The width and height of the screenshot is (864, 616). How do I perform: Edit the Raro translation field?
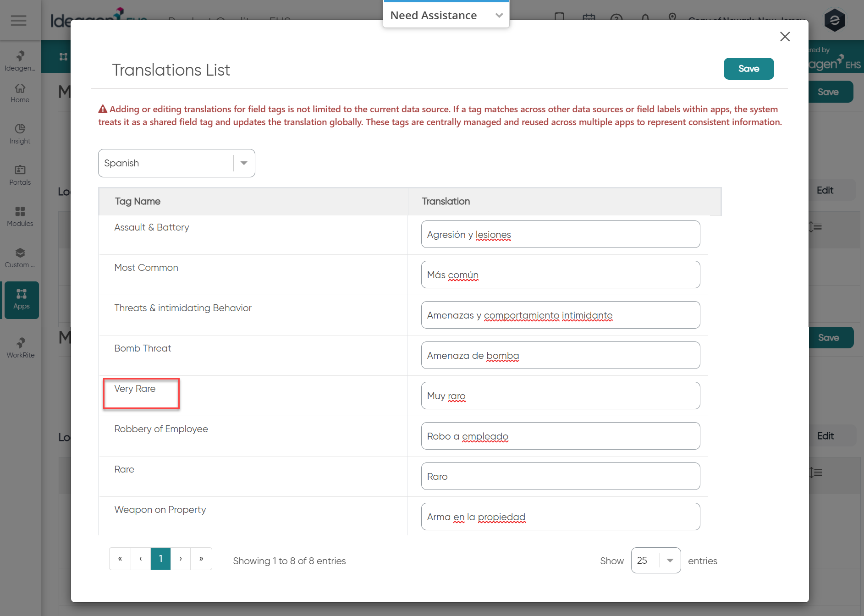[561, 476]
